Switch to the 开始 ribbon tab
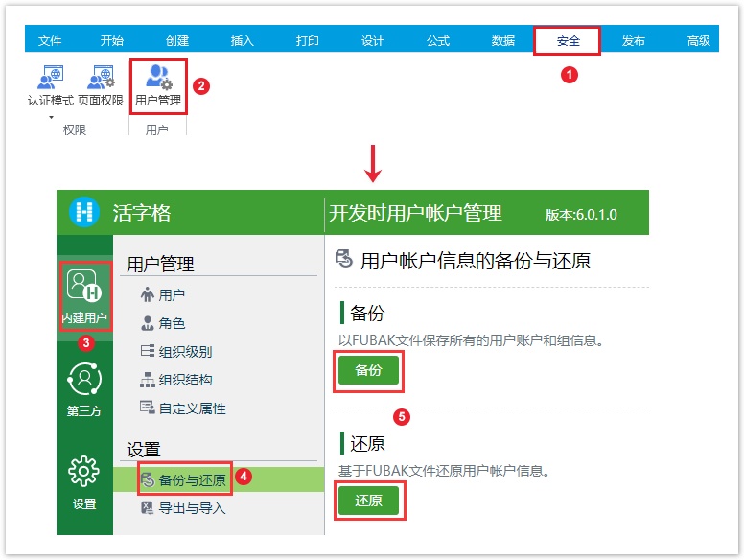 tap(112, 41)
